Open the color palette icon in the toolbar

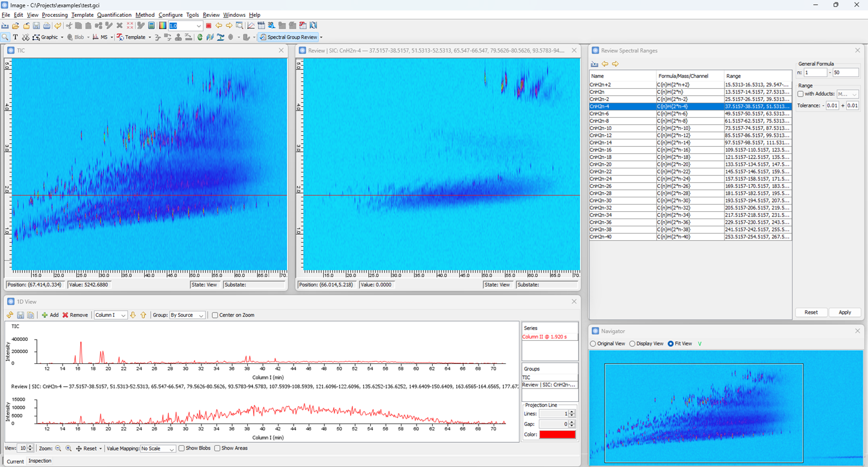click(163, 25)
